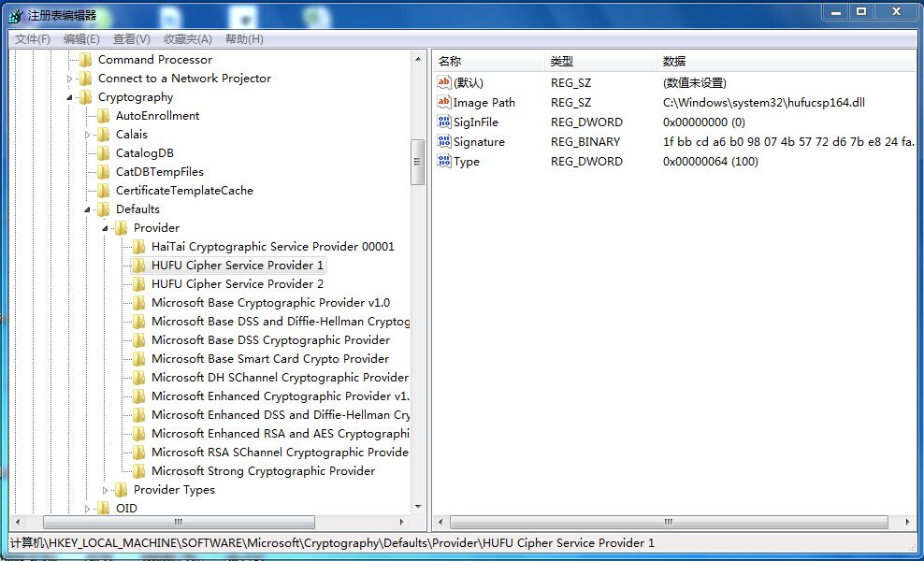
Task: Click the Signature binary value icon
Action: point(444,142)
